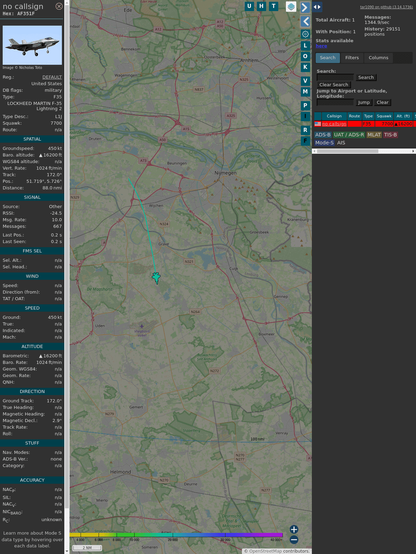Switch to the Columns tab
Screen dimensions: 416x554
378,58
